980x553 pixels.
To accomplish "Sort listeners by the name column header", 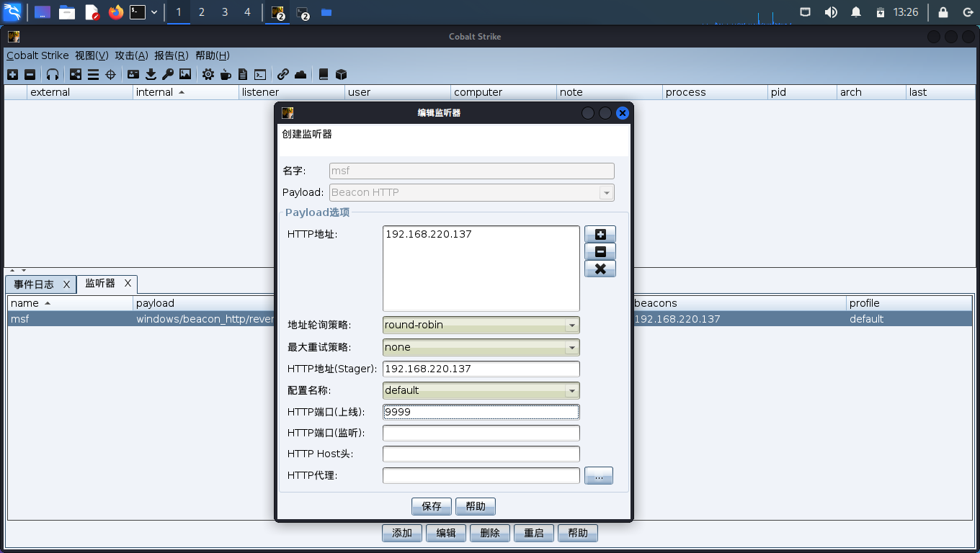I will coord(70,303).
